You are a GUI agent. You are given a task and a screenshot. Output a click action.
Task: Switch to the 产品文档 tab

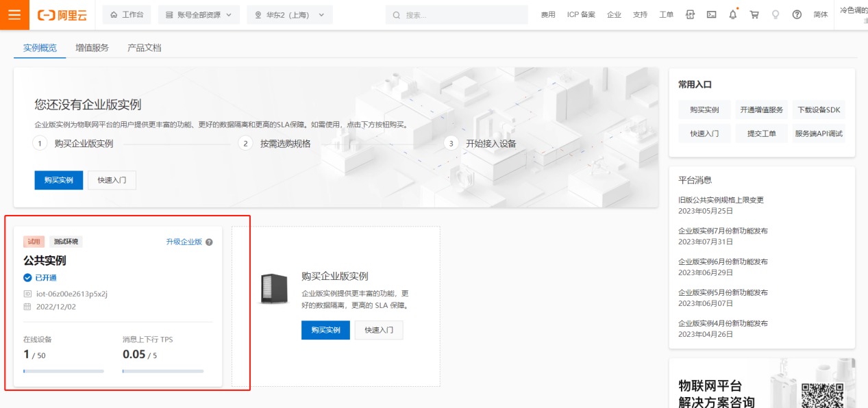click(x=145, y=48)
